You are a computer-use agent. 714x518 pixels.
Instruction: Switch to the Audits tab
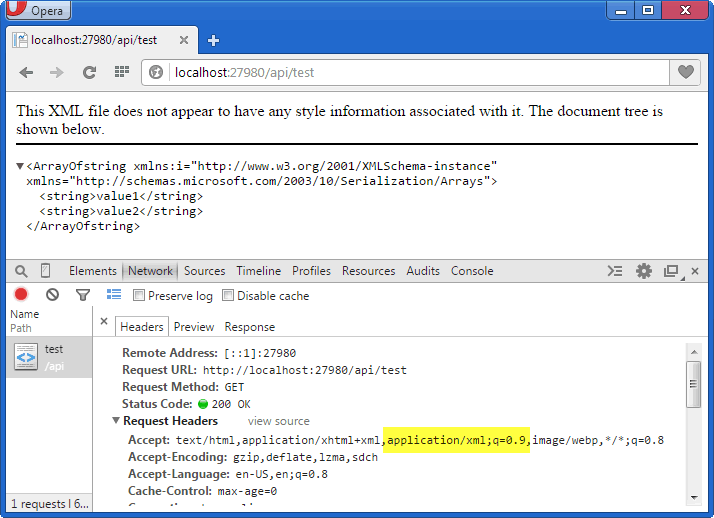pos(423,271)
